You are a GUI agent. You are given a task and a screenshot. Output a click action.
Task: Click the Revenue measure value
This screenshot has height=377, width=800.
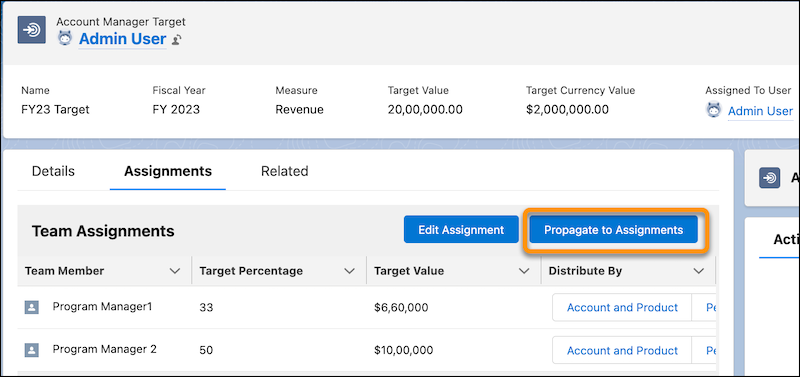(x=299, y=110)
